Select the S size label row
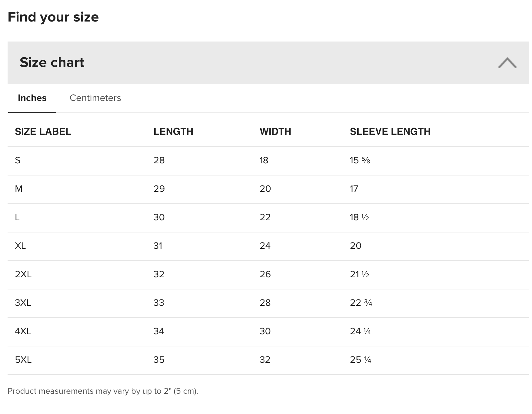 (18, 160)
